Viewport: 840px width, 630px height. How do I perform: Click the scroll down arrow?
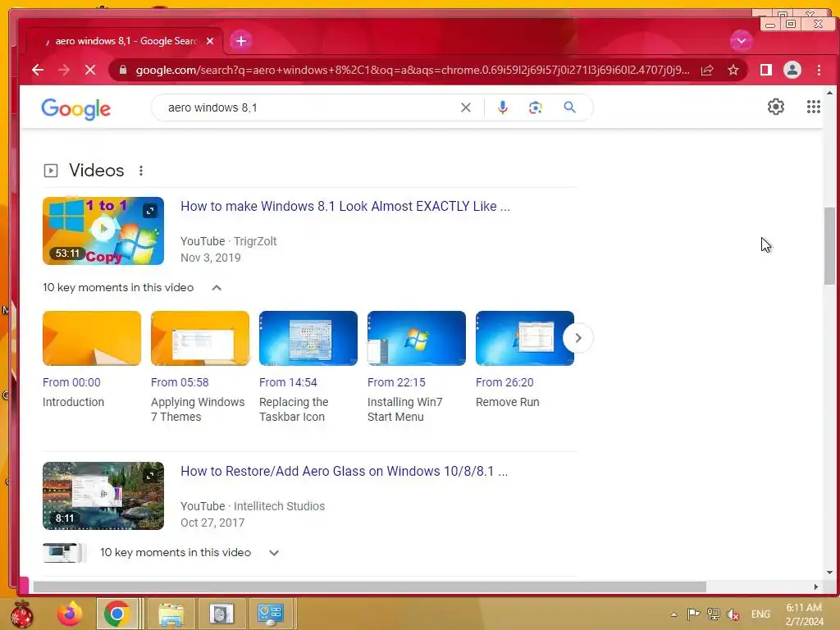click(829, 573)
